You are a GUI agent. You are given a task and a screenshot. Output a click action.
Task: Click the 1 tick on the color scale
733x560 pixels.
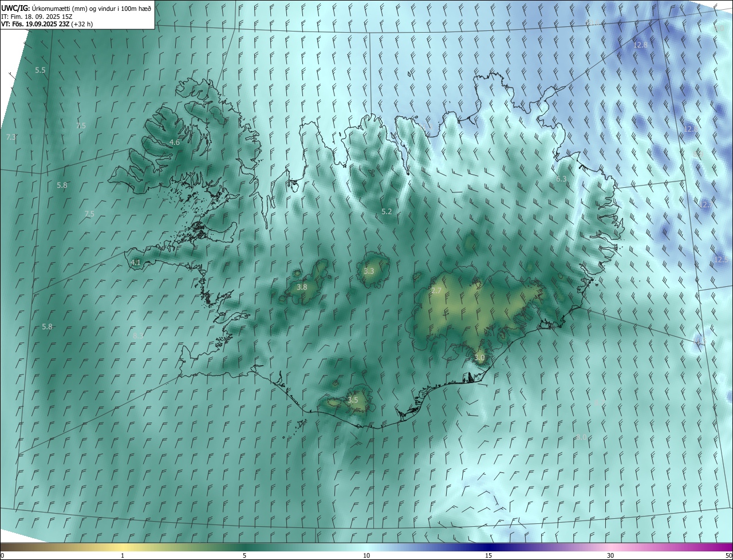[x=123, y=555]
